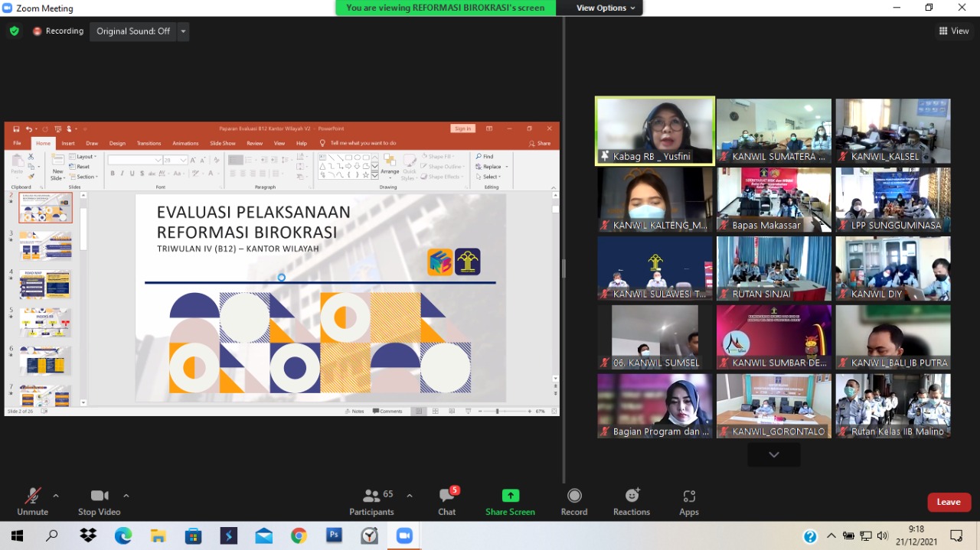Start recording with Record button

pos(574,502)
